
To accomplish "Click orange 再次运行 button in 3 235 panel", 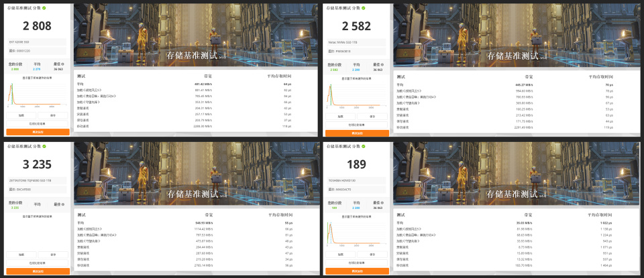I will 38,271.
